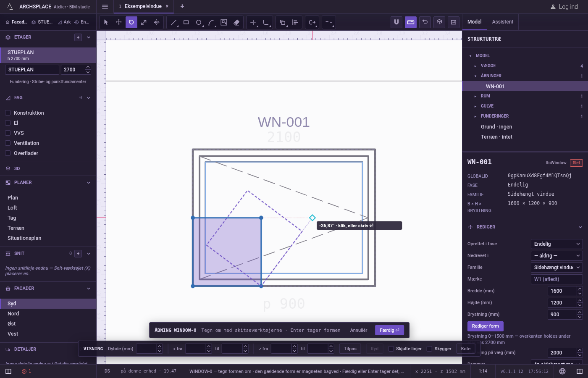
Task: Click the Færdig button
Action: coord(389,330)
